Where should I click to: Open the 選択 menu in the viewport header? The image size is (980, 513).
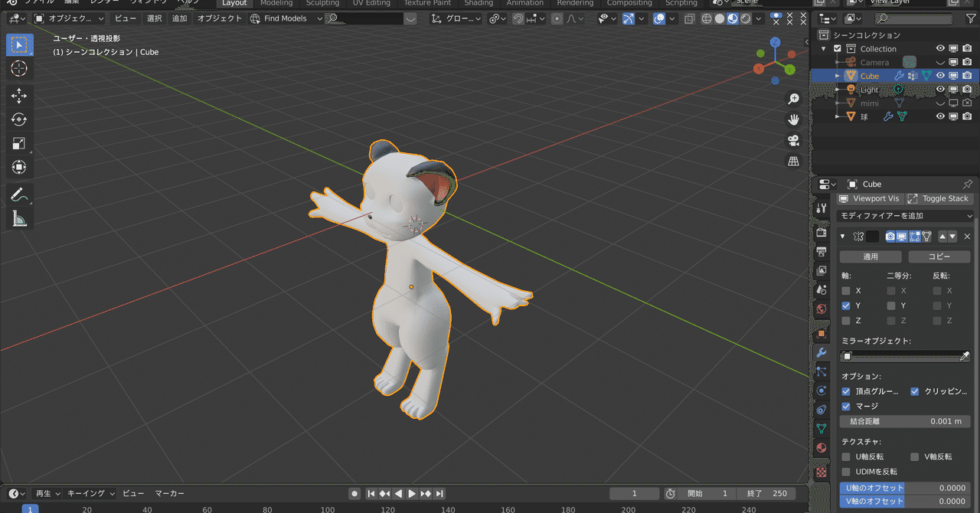[x=155, y=18]
